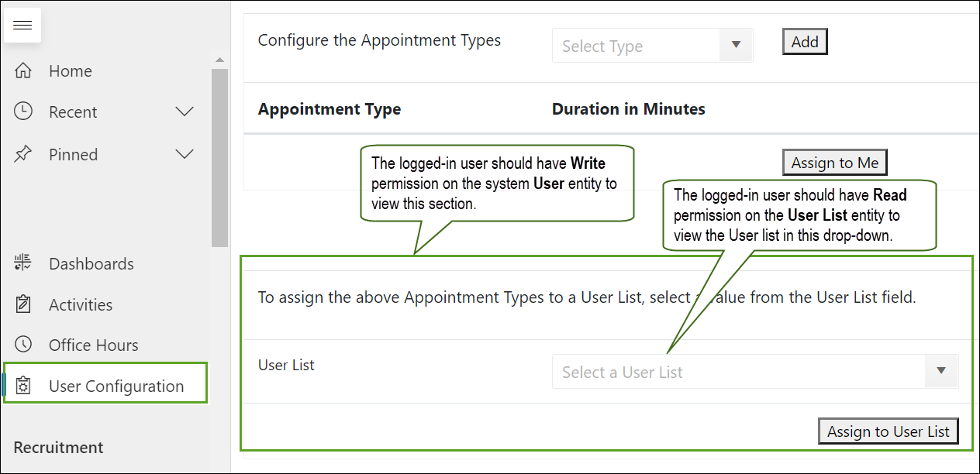
Task: Click the hamburger menu icon
Action: [x=22, y=26]
